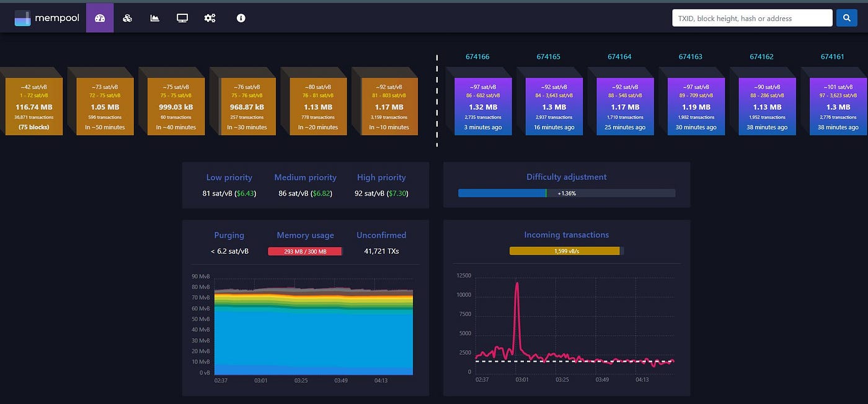Open block height link 674164

click(619, 56)
